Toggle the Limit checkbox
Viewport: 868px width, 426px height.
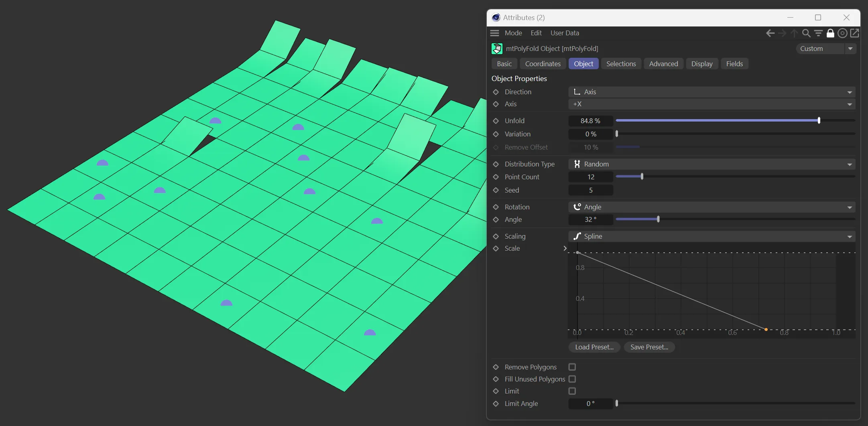[x=572, y=391]
